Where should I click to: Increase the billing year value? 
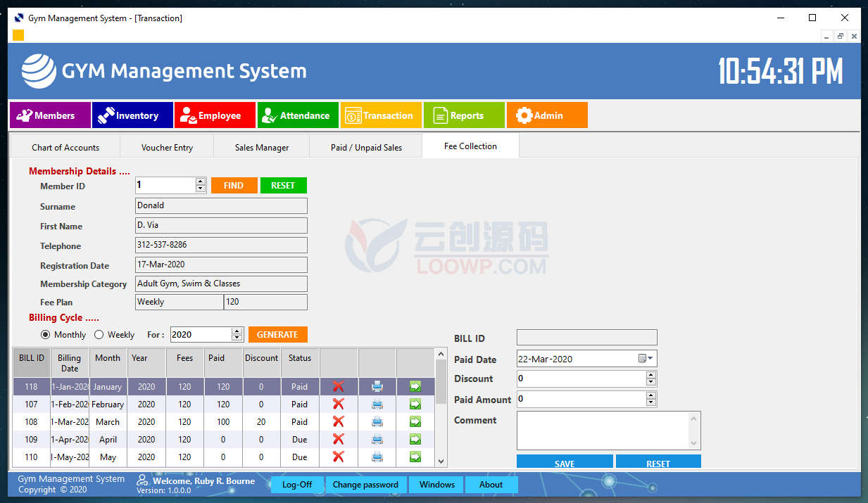[x=237, y=331]
